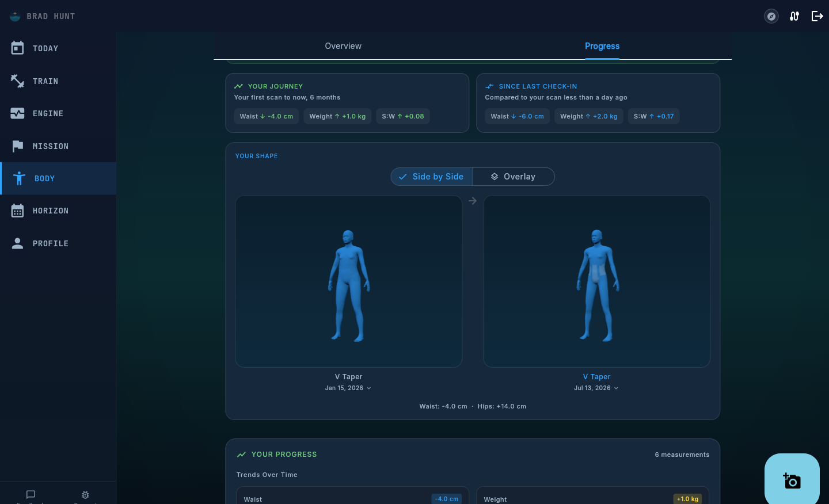This screenshot has height=504, width=829.
Task: Start a new scan with camera button
Action: 792,480
